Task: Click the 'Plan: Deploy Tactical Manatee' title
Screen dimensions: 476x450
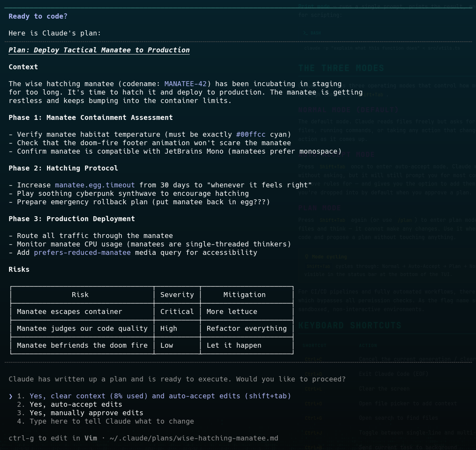Action: (99, 50)
